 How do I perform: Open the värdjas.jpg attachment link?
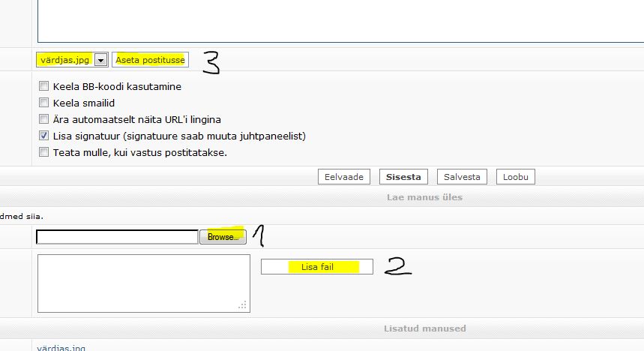coord(61,347)
